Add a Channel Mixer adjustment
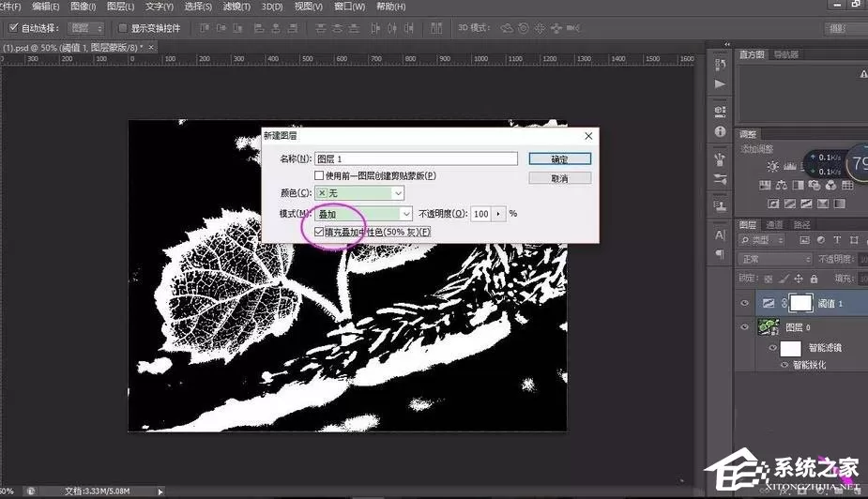Screen dimensions: 868x499 tap(830, 186)
